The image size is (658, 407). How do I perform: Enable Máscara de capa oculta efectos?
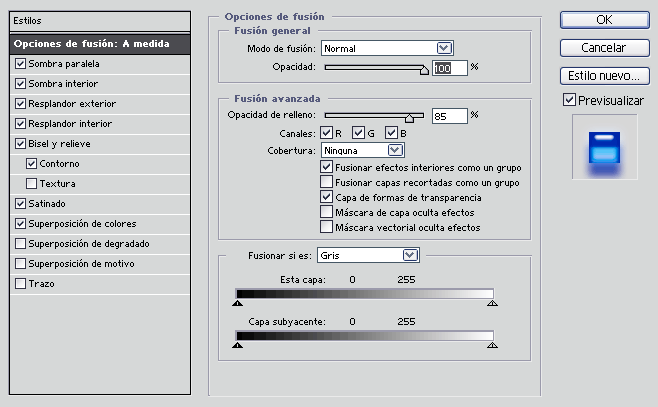326,212
